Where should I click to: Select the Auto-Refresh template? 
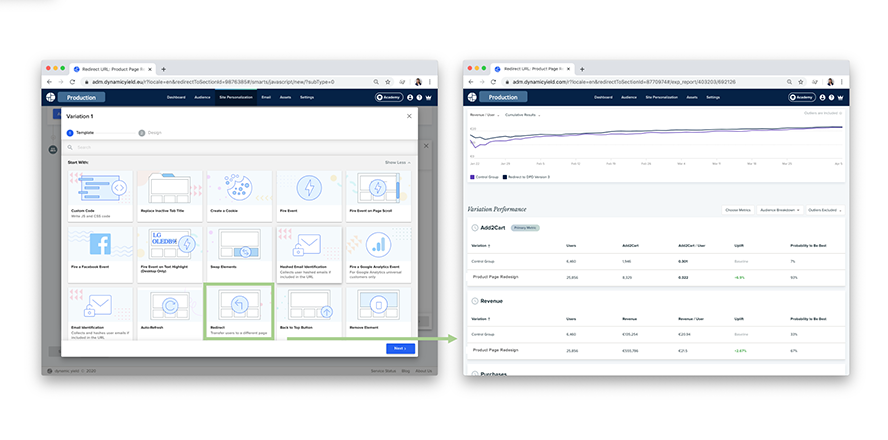170,313
